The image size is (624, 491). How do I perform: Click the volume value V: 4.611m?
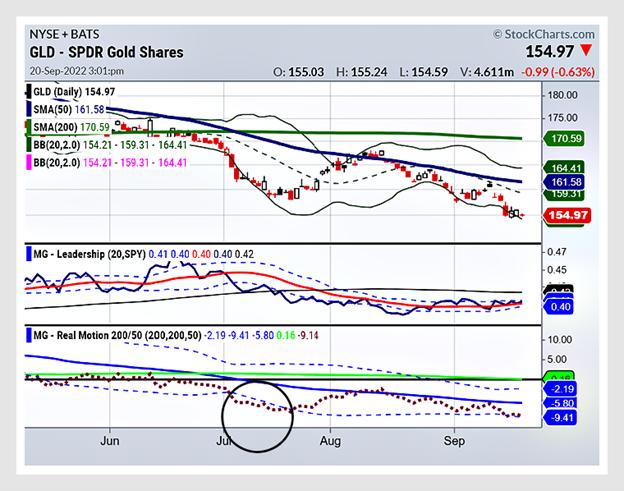487,72
